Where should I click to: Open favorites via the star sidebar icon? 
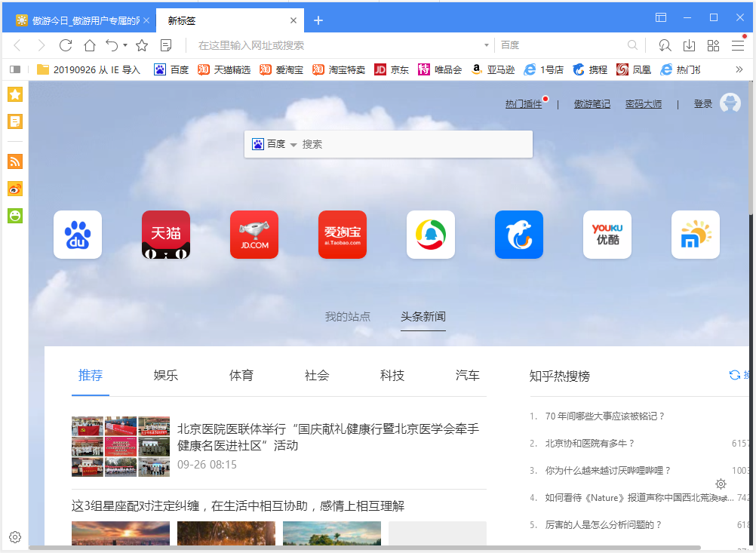point(14,94)
